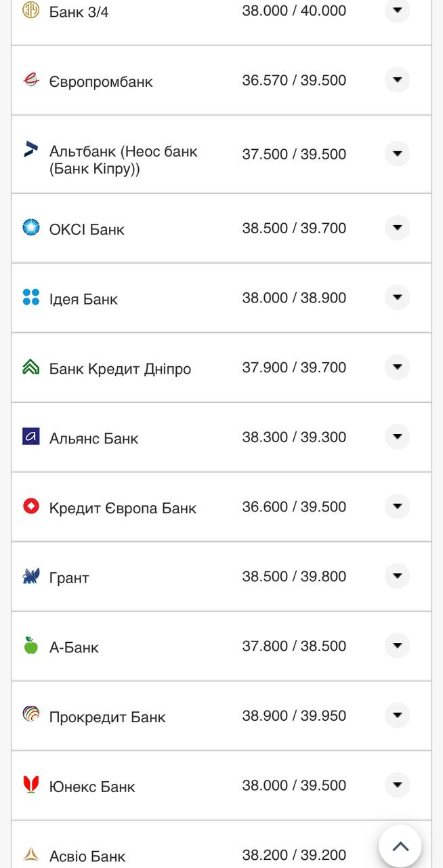Open dropdown arrow for Банк 3/4
Viewport: 443px width, 868px height.
pyautogui.click(x=398, y=10)
